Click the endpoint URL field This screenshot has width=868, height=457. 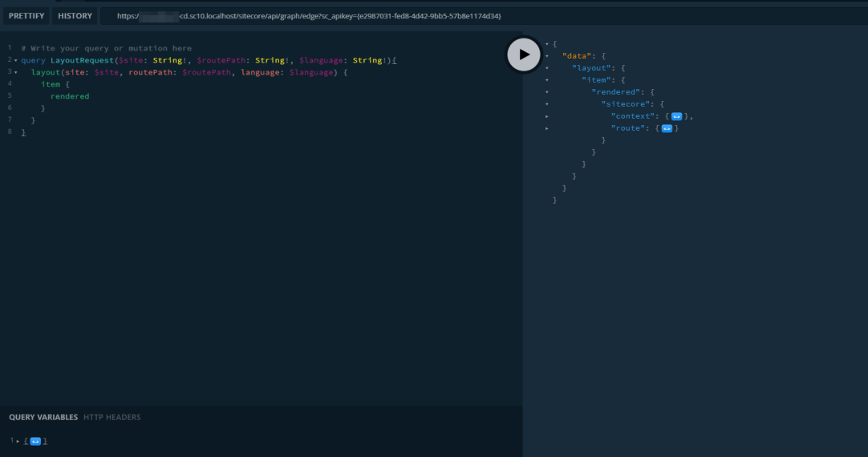[x=309, y=16]
